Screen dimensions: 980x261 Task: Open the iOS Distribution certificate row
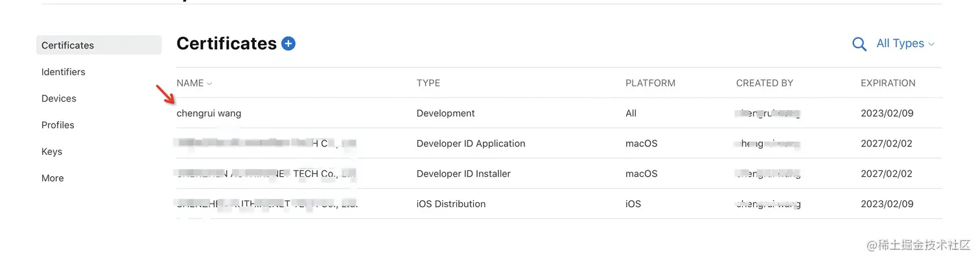[x=450, y=204]
